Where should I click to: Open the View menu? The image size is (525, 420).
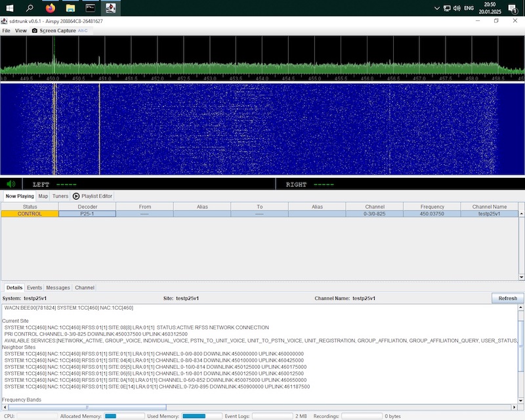click(21, 31)
